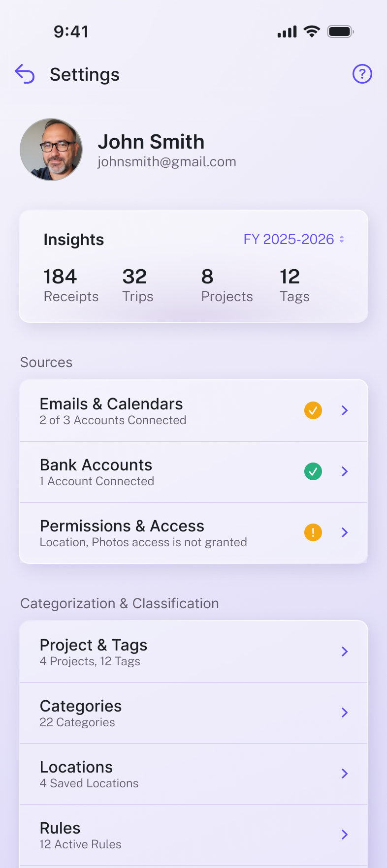387x868 pixels.
Task: Open the Rules settings row
Action: pyautogui.click(x=193, y=835)
